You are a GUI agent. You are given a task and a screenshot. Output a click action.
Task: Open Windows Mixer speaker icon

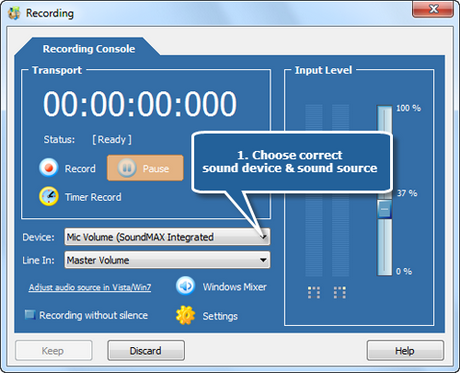[185, 286]
